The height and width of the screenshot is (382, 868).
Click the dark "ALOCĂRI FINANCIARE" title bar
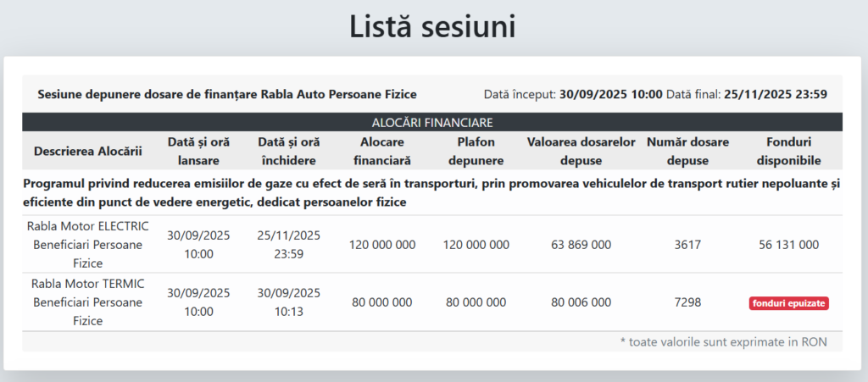pos(432,123)
